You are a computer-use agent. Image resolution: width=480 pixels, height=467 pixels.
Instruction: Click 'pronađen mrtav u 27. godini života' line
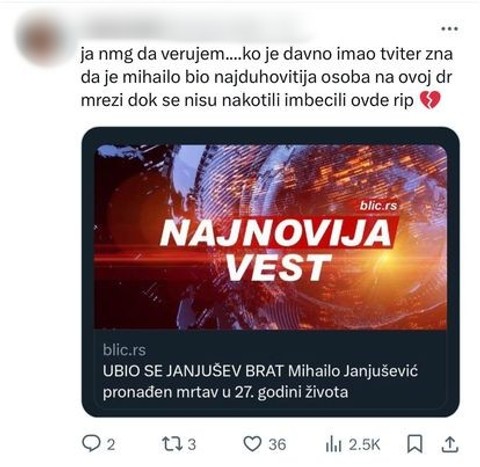pos(225,392)
